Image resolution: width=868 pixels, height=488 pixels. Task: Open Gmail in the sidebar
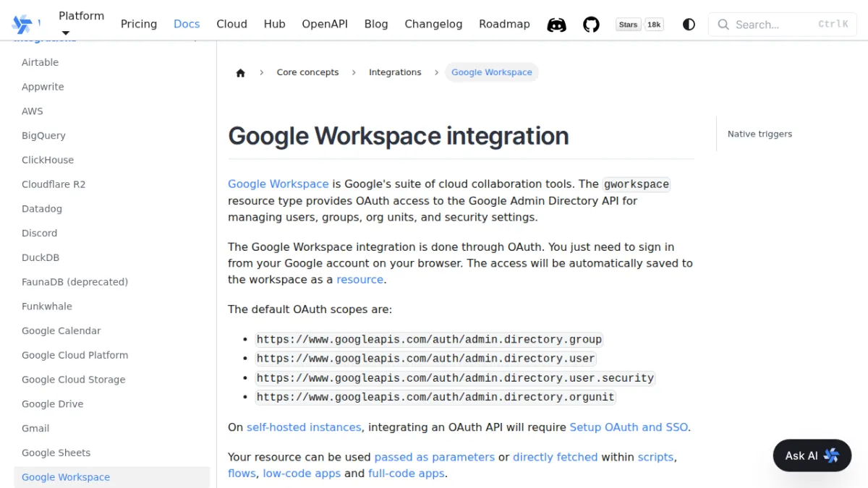112,428
